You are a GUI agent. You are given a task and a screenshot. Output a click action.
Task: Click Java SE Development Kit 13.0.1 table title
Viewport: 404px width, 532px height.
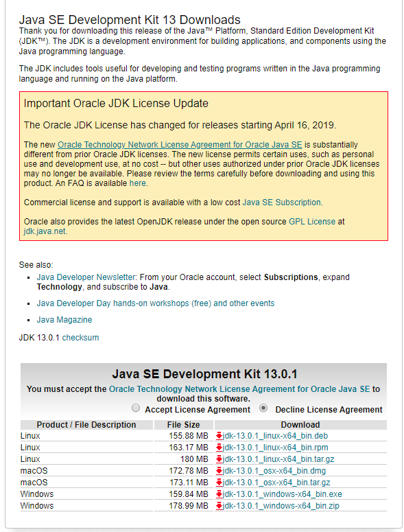tap(204, 374)
